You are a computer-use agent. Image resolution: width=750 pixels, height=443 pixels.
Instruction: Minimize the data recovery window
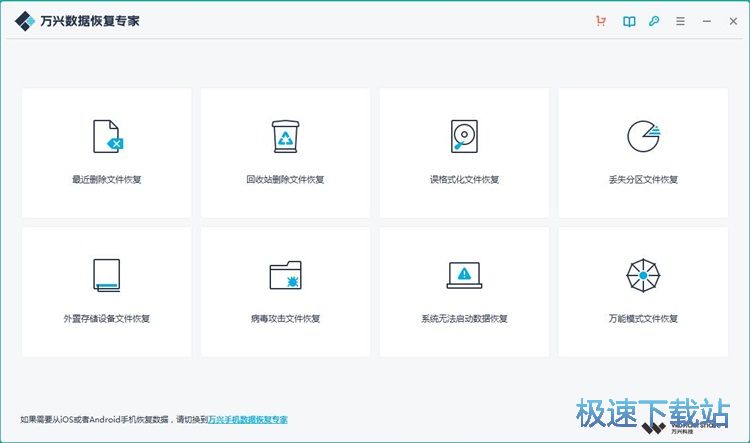[707, 21]
